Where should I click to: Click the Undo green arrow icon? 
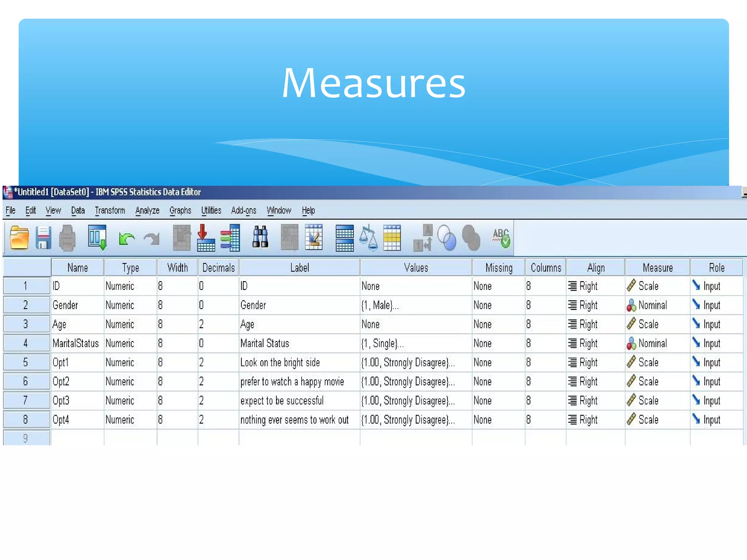pyautogui.click(x=127, y=239)
